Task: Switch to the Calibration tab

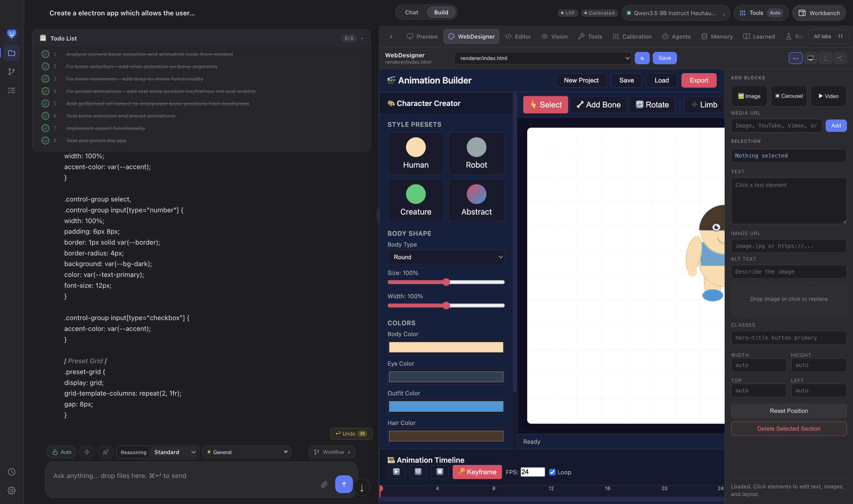Action: tap(632, 36)
